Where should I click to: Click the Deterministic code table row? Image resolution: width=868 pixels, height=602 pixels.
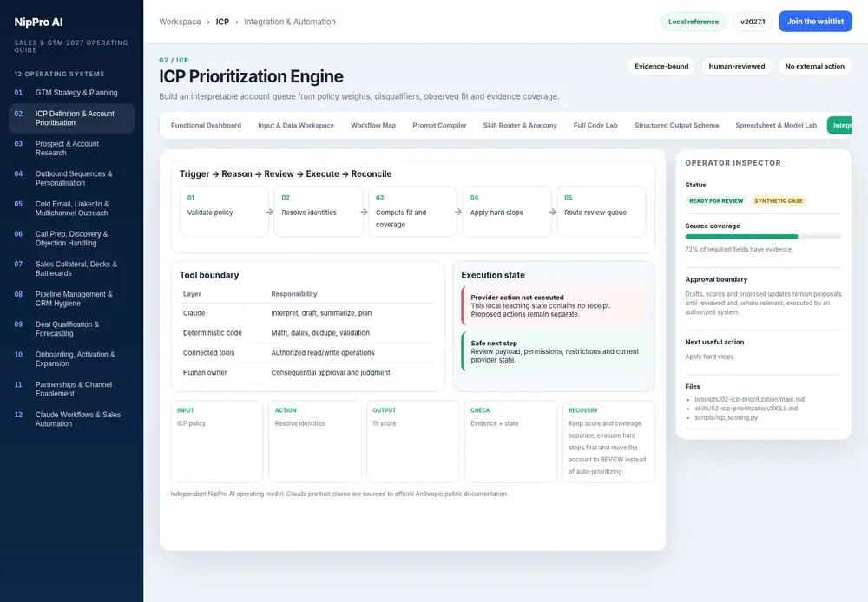click(307, 333)
